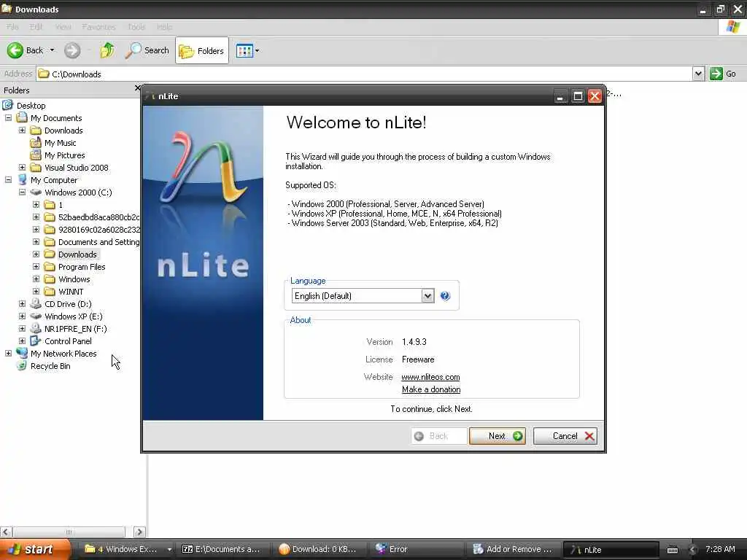
Task: Click the Make a donation link
Action: pos(431,389)
